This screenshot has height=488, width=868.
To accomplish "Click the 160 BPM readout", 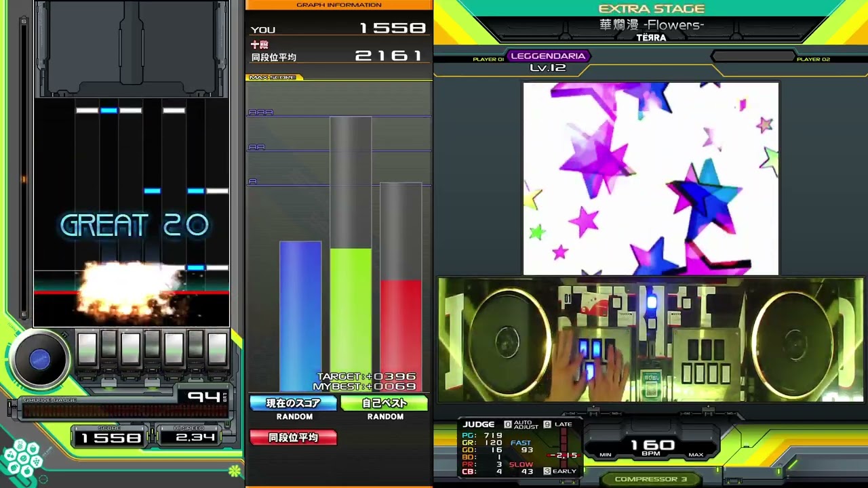I will (651, 447).
